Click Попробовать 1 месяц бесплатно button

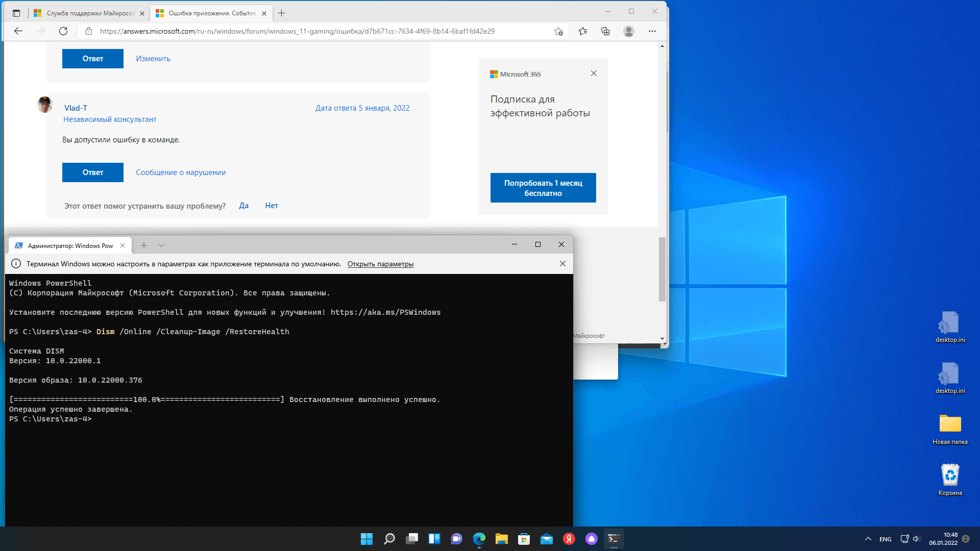pos(543,188)
